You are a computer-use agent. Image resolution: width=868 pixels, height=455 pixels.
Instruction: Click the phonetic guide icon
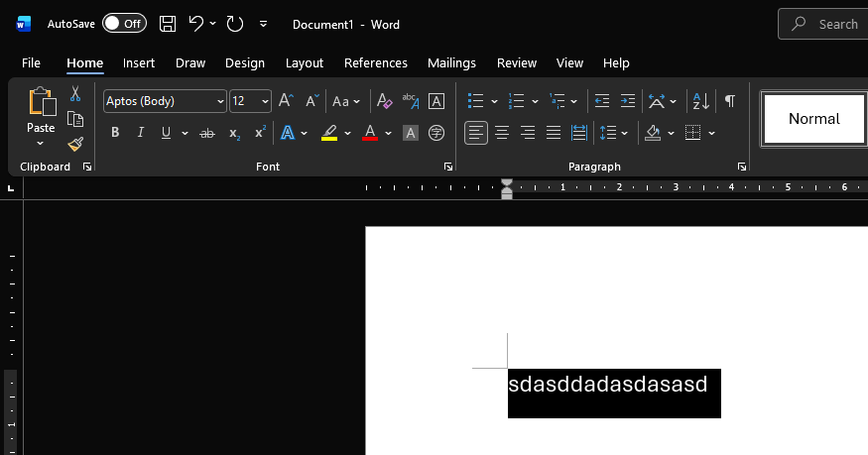click(x=411, y=101)
